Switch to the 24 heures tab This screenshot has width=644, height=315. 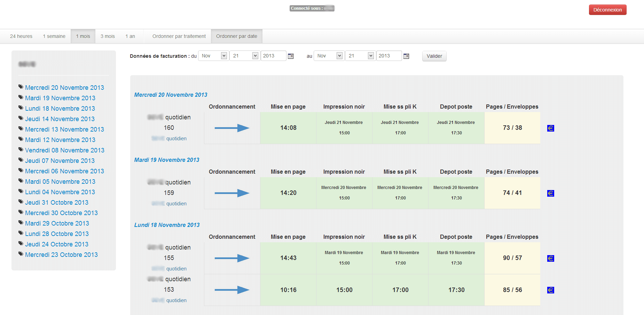pos(21,36)
